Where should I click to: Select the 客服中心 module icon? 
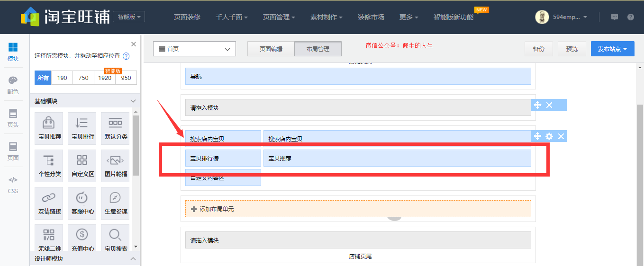(82, 203)
